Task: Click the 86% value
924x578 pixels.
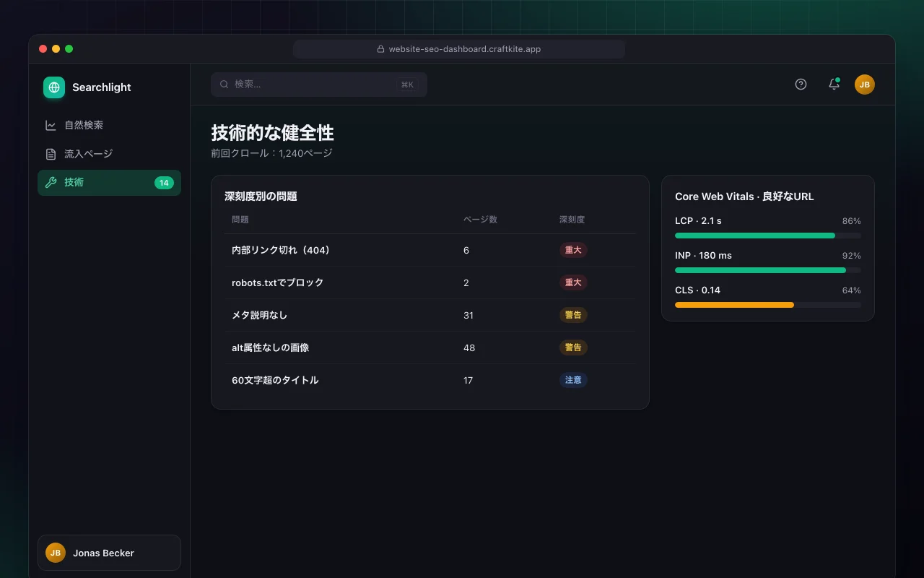Action: click(x=851, y=221)
